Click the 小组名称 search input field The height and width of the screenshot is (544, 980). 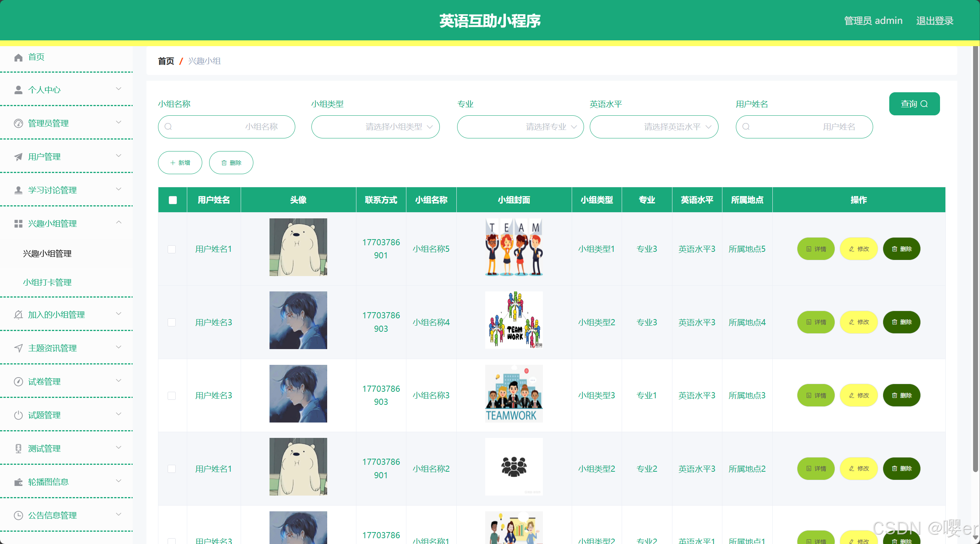point(227,127)
